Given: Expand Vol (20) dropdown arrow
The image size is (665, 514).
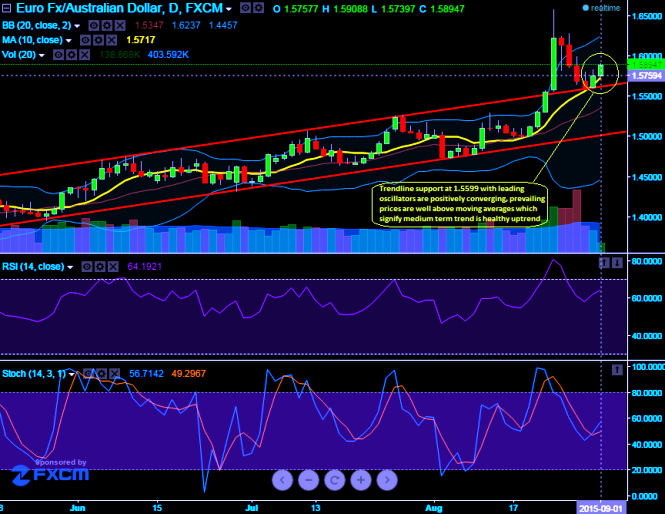Looking at the screenshot, I should coord(42,56).
